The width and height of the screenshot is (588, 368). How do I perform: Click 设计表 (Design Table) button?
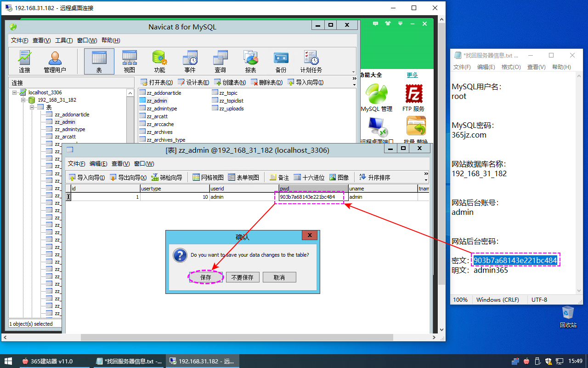pyautogui.click(x=193, y=82)
